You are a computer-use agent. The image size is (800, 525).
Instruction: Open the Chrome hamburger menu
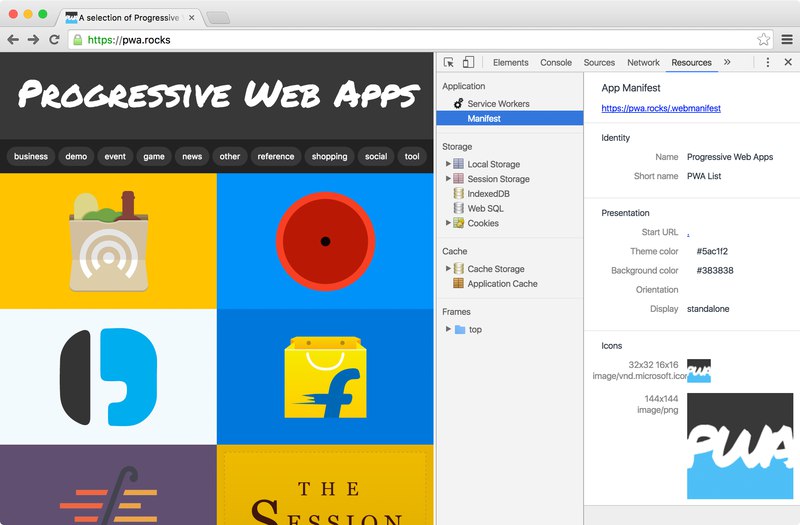787,39
